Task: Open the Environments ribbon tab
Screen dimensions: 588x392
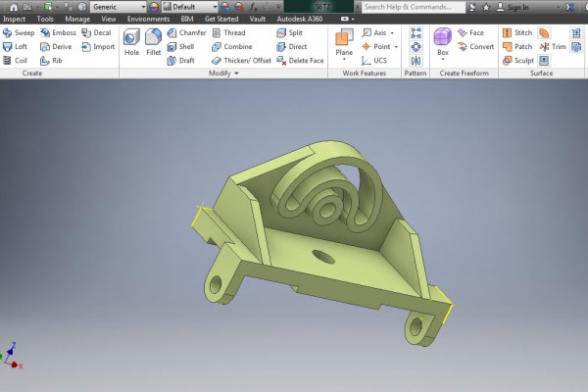Action: click(x=148, y=19)
